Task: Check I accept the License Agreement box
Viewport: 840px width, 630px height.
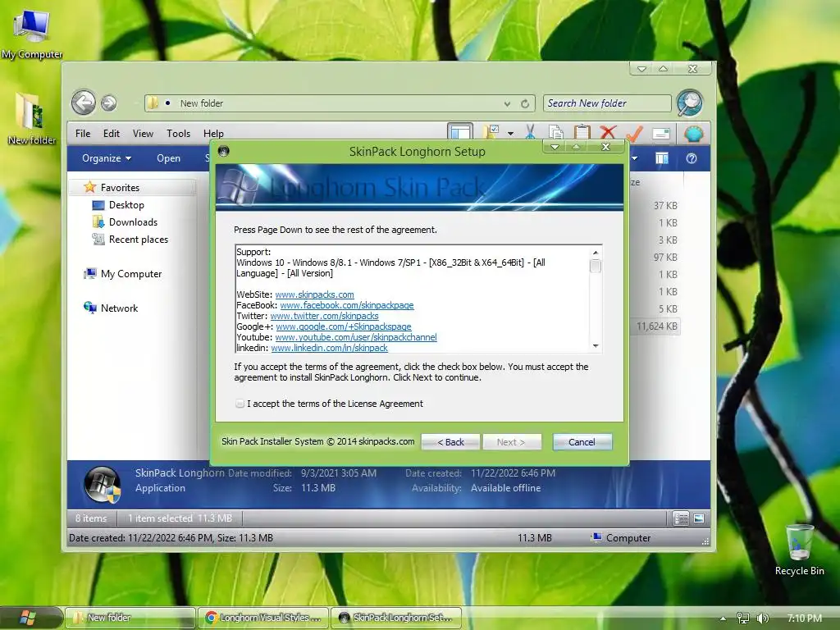Action: pos(240,404)
